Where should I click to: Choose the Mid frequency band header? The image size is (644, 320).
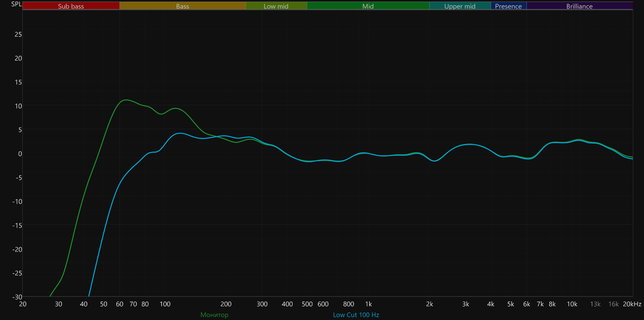[368, 6]
